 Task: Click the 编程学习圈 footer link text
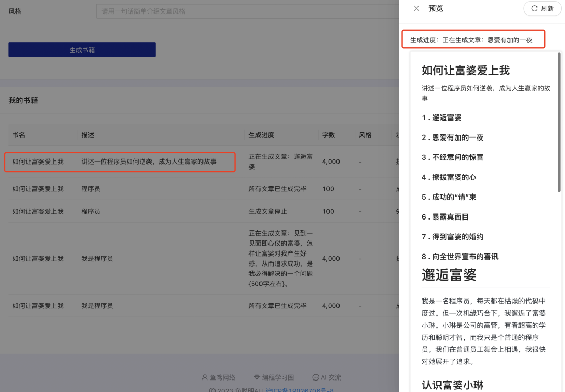278,377
